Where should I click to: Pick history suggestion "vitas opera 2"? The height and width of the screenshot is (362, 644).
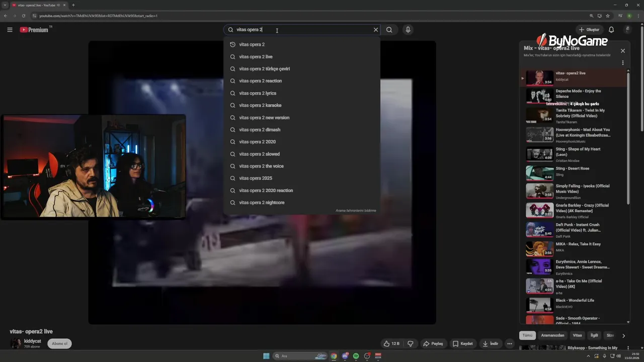coord(302,44)
